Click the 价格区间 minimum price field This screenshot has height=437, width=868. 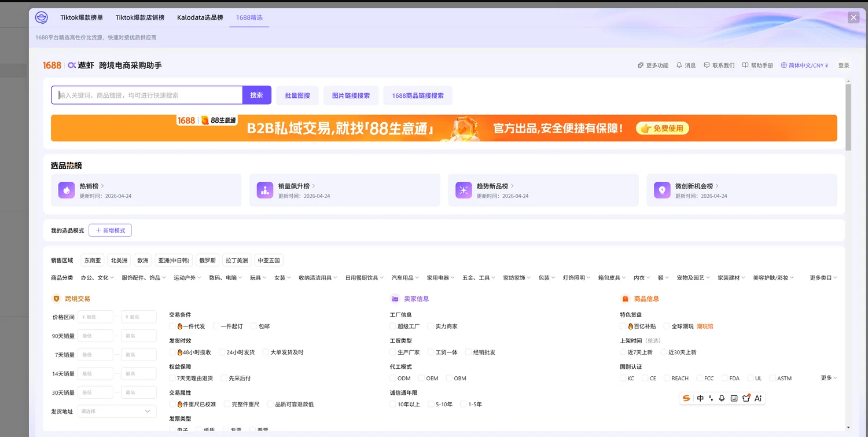tap(95, 317)
